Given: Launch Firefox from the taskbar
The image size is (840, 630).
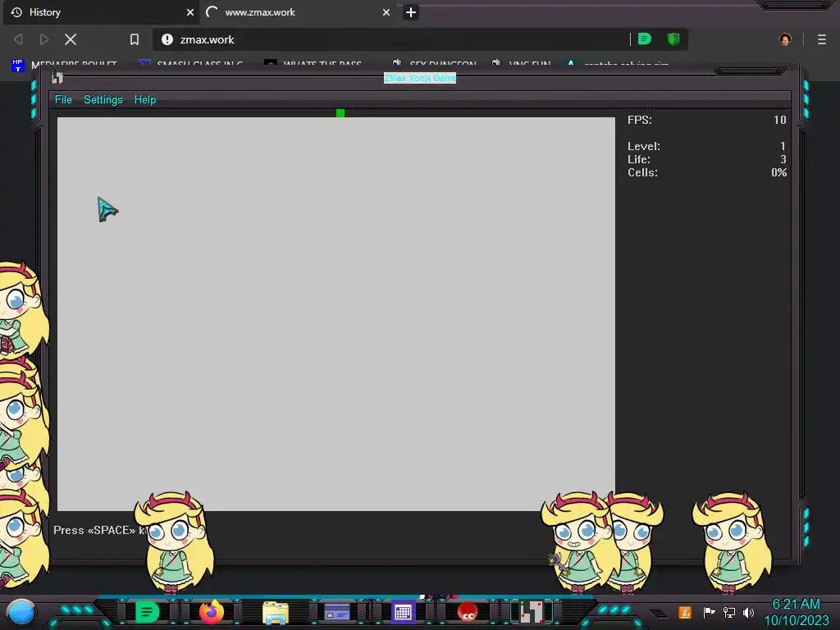Looking at the screenshot, I should click(211, 612).
